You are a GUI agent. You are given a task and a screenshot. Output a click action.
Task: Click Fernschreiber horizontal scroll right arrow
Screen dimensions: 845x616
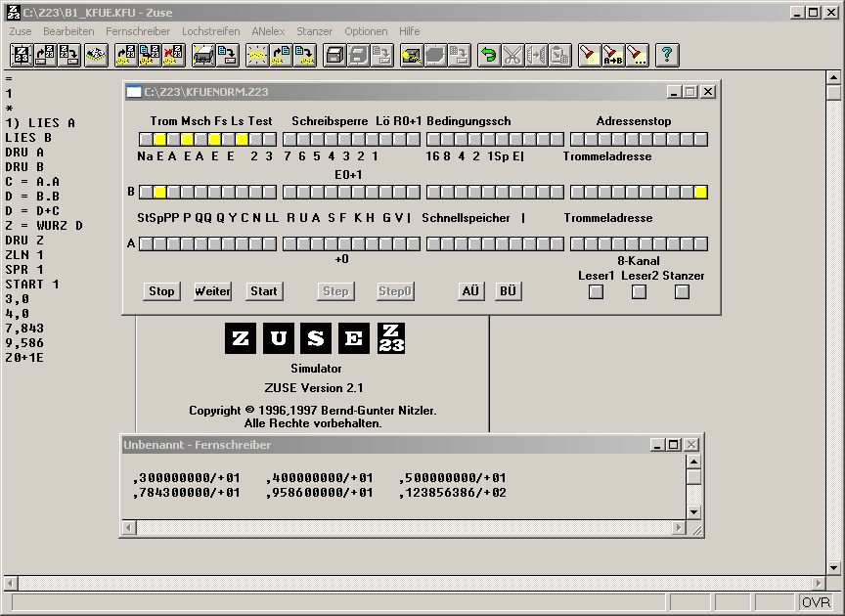point(679,528)
